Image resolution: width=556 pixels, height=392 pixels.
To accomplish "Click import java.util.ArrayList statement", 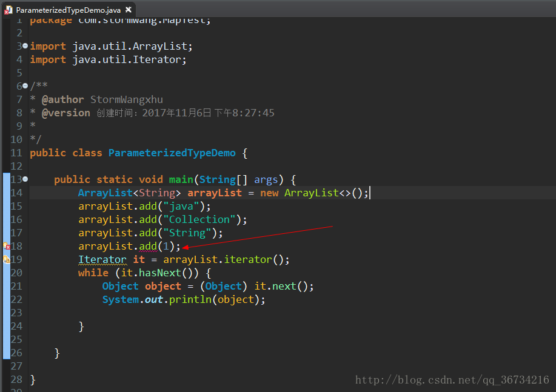I will tap(112, 46).
